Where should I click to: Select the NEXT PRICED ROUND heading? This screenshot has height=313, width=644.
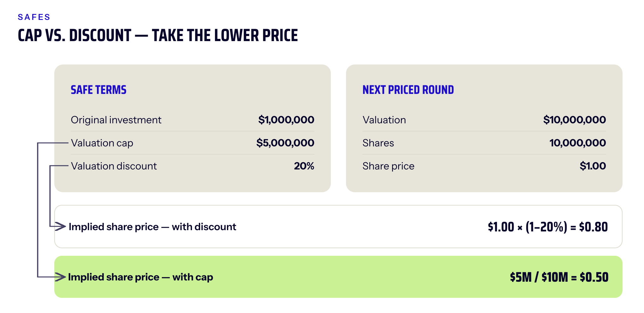408,90
